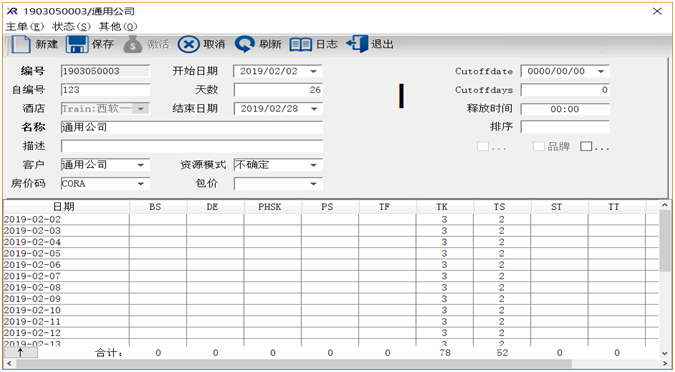Click the up arrow button left of 合计
The height and width of the screenshot is (372, 675).
[x=21, y=353]
